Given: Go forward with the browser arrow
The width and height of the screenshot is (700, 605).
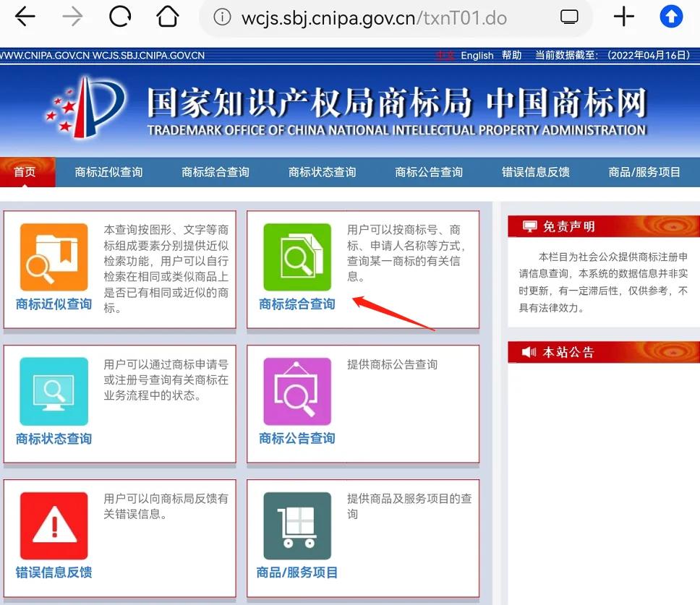Looking at the screenshot, I should point(73,17).
